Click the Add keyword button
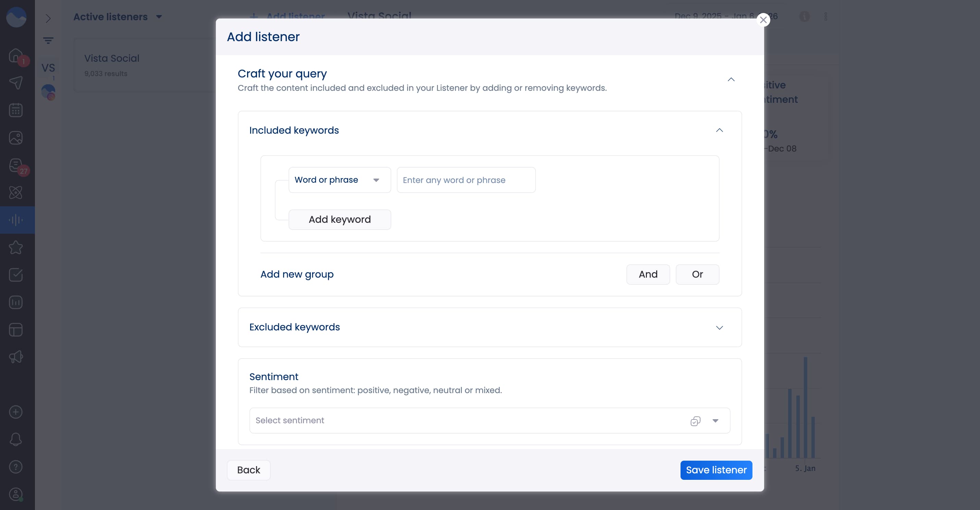 (x=340, y=219)
